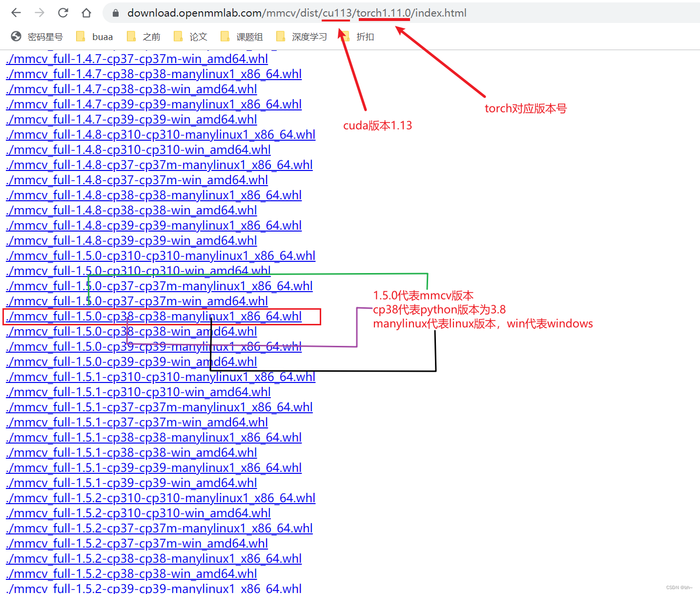700x594 pixels.
Task: Click the browser refresh icon
Action: [x=62, y=13]
